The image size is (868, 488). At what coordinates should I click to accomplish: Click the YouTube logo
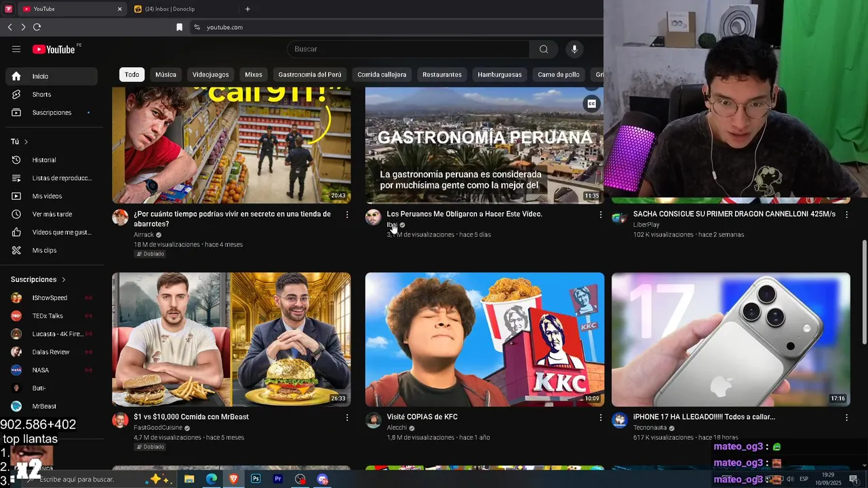click(54, 49)
